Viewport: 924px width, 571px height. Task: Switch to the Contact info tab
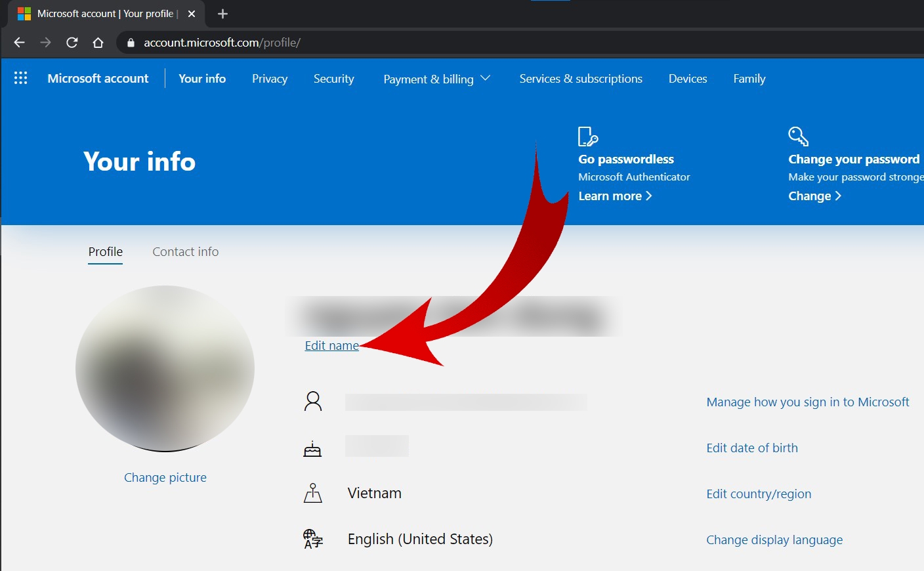point(186,252)
